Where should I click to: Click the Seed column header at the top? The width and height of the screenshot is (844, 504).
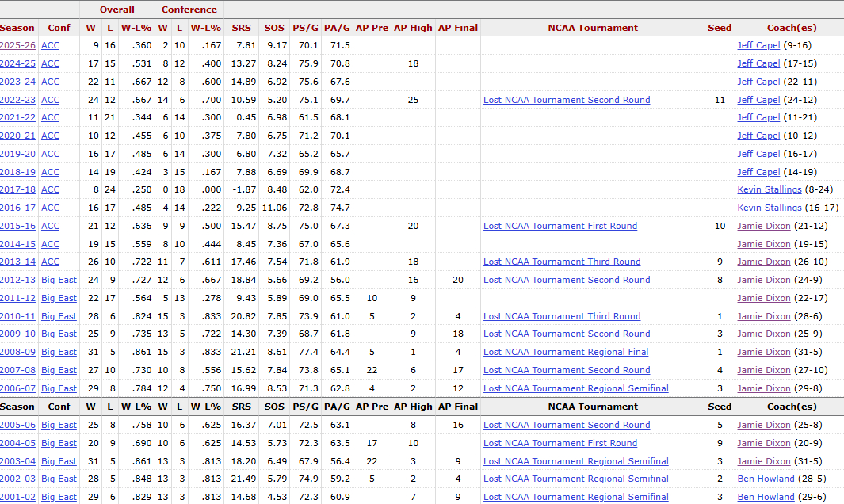719,28
